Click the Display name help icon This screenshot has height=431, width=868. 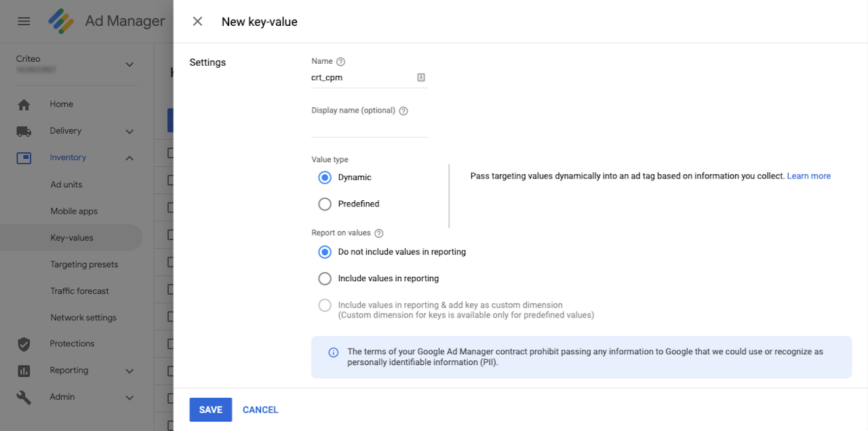pyautogui.click(x=403, y=111)
